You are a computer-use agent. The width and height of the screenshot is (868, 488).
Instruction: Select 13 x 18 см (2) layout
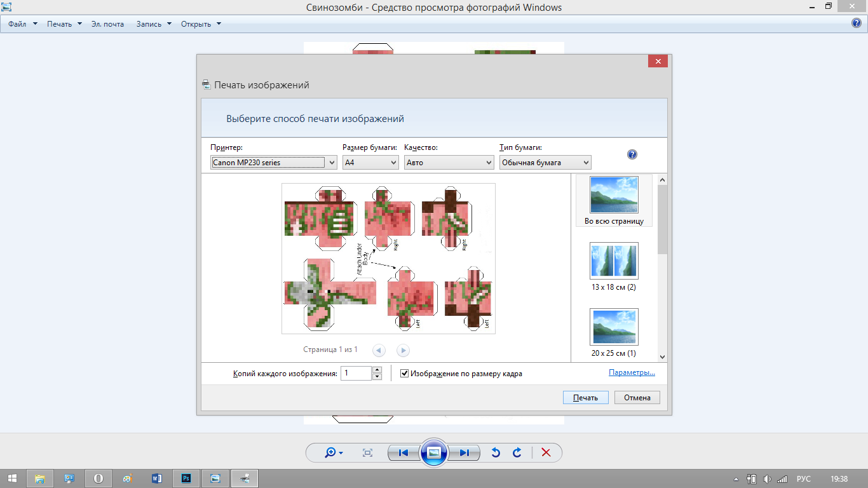click(614, 267)
